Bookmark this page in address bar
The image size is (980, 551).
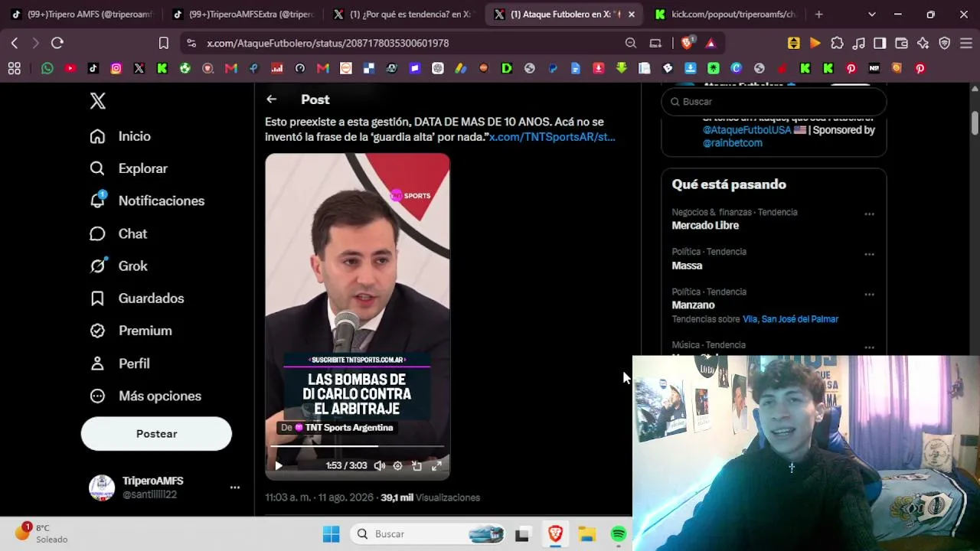(164, 44)
